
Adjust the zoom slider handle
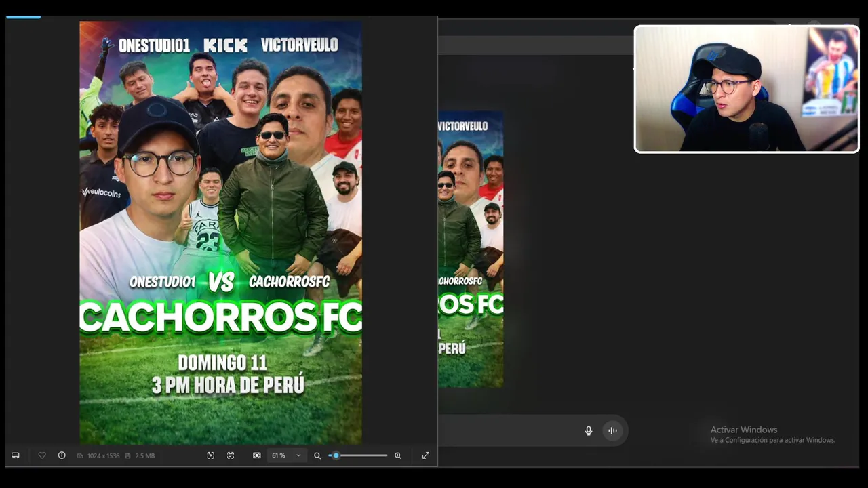tap(336, 455)
